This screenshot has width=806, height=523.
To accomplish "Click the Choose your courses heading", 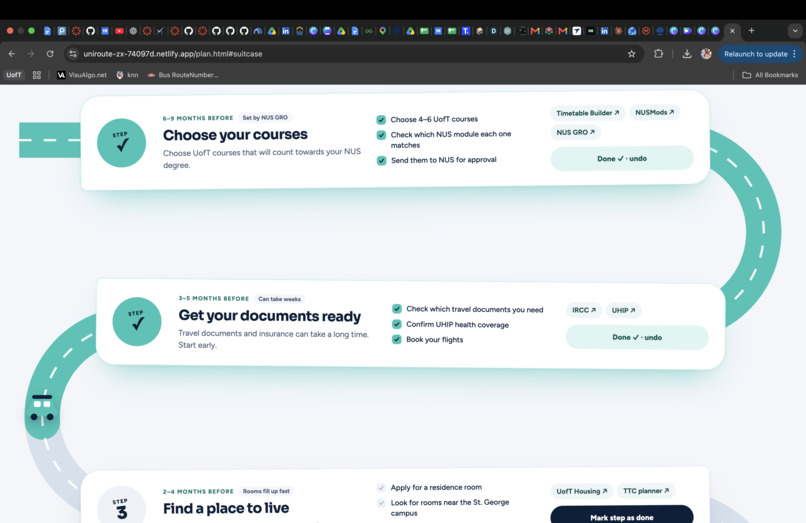I will (235, 135).
